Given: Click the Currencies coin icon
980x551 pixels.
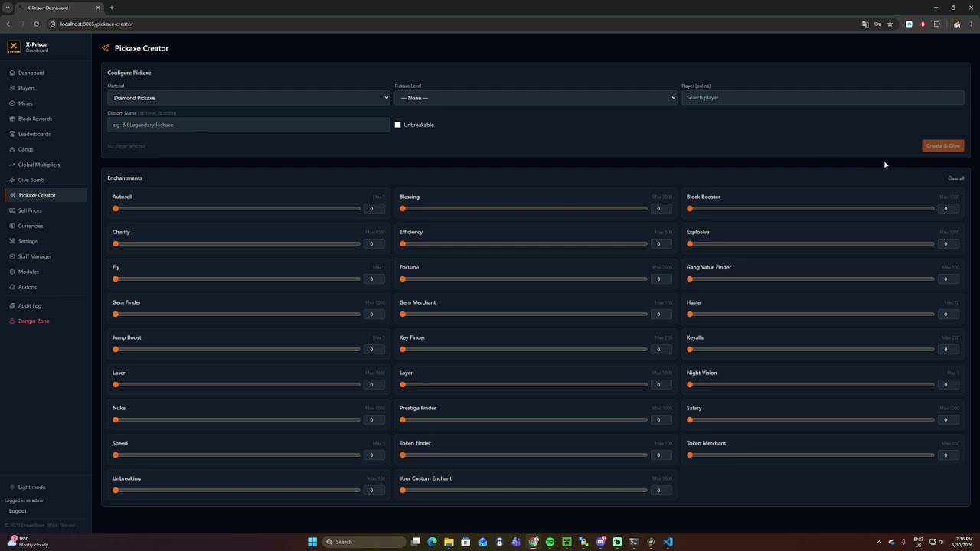Looking at the screenshot, I should (x=12, y=226).
